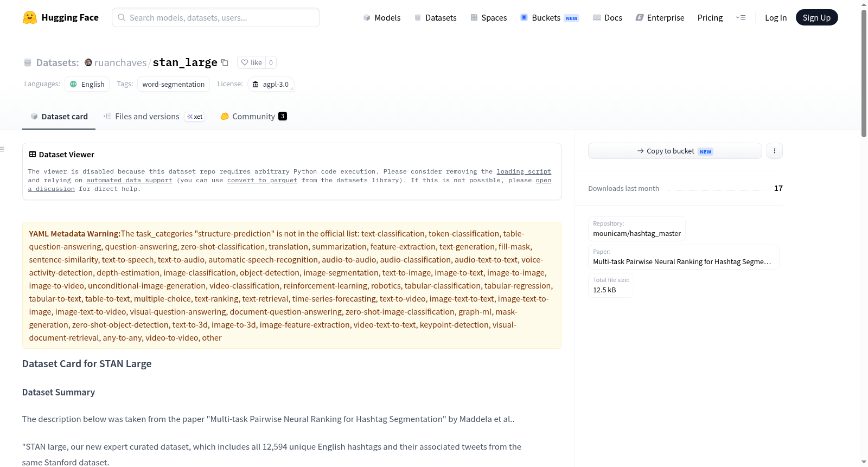Viewport: 868px width, 467px height.
Task: Click the open a discussion link
Action: tap(290, 184)
